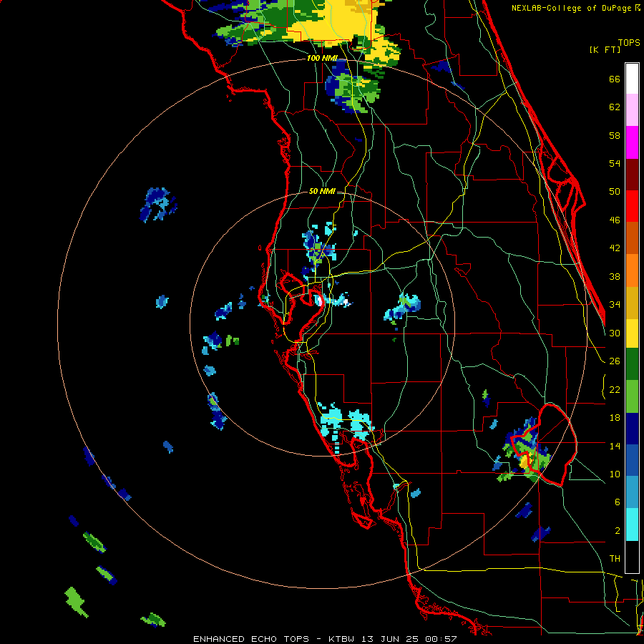Click the legend value 46
The image size is (644, 644).
(615, 220)
